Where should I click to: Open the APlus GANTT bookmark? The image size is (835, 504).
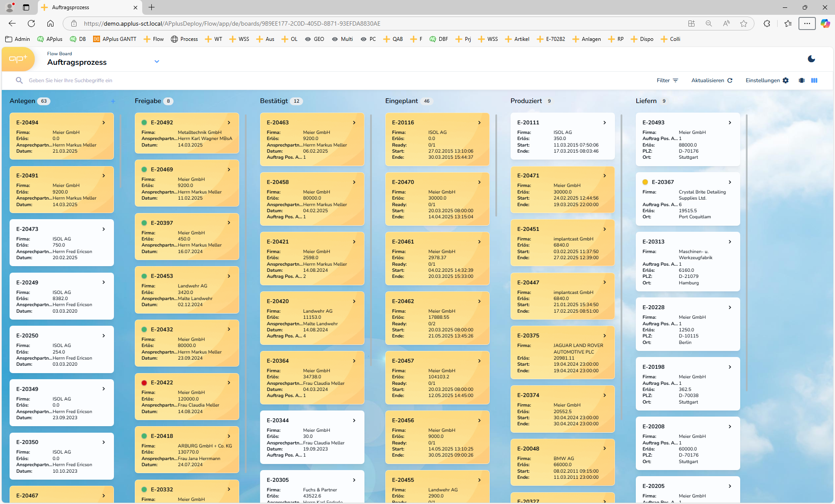pos(115,39)
